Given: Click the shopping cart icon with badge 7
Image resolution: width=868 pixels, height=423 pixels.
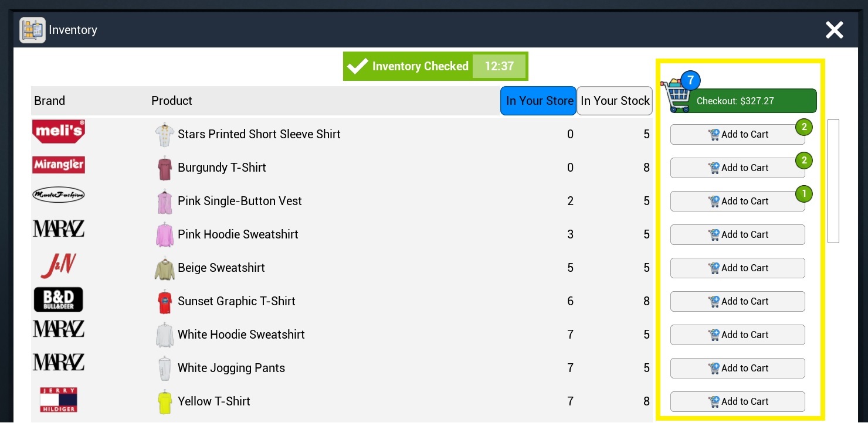Looking at the screenshot, I should [x=679, y=93].
